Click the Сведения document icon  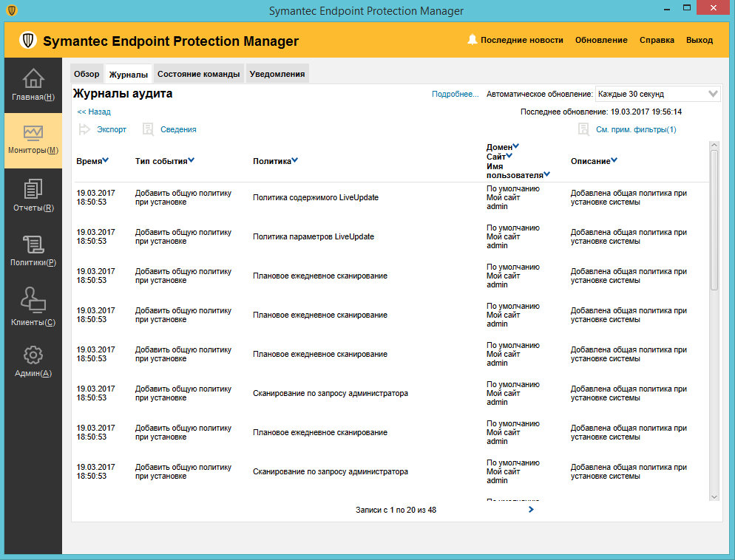[x=148, y=130]
